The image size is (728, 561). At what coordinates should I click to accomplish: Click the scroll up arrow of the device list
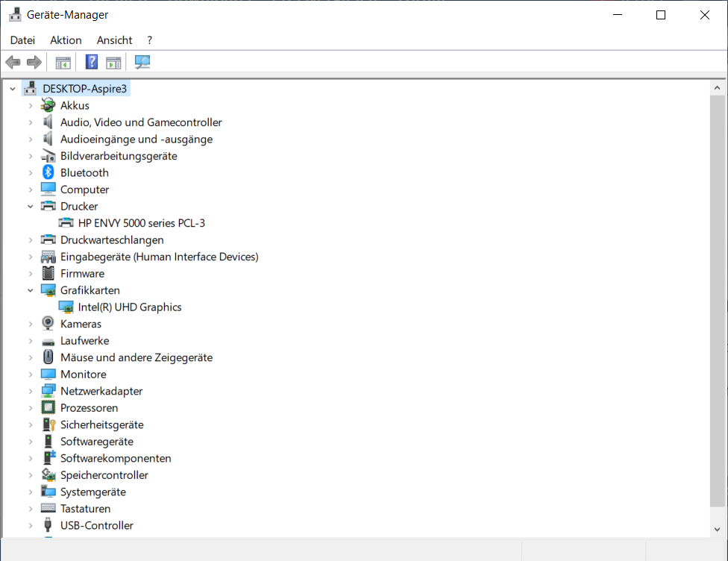(x=717, y=88)
